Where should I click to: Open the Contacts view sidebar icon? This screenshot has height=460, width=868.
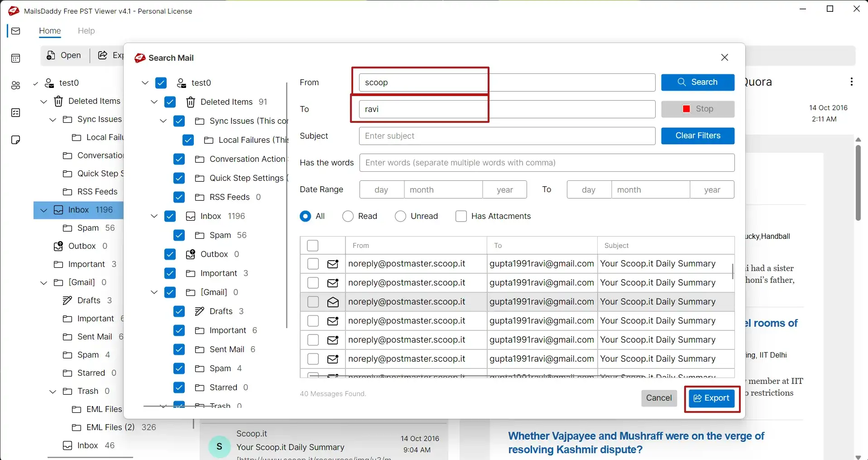[x=16, y=85]
